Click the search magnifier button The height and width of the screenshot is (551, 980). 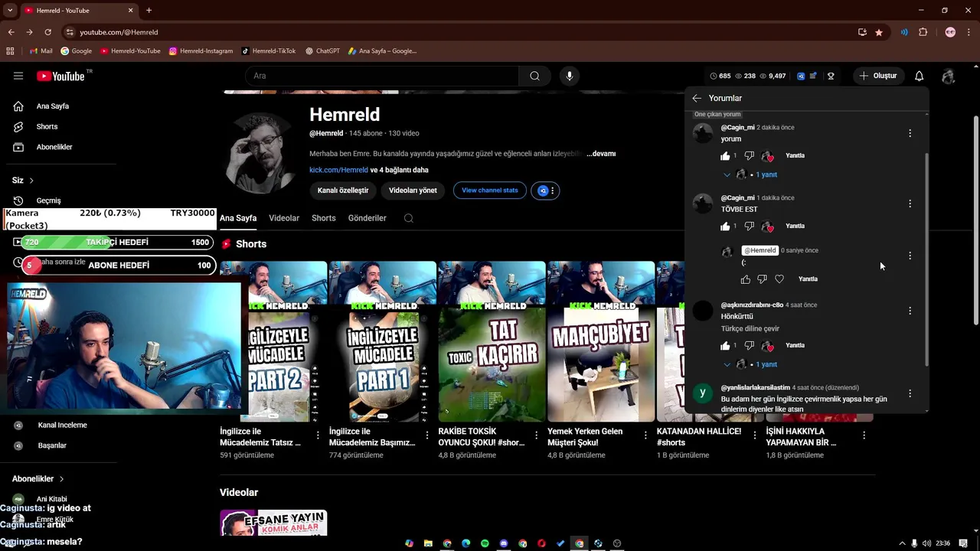[x=534, y=76]
